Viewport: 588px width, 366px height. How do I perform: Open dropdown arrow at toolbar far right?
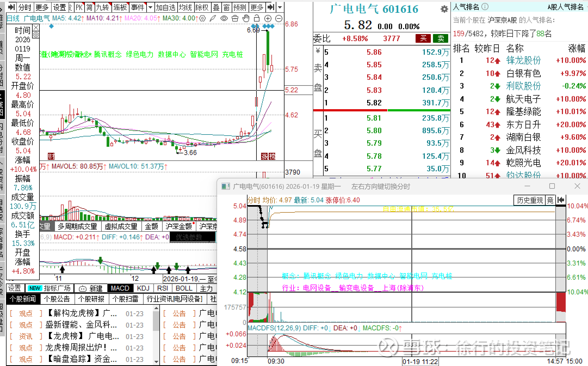(x=280, y=7)
